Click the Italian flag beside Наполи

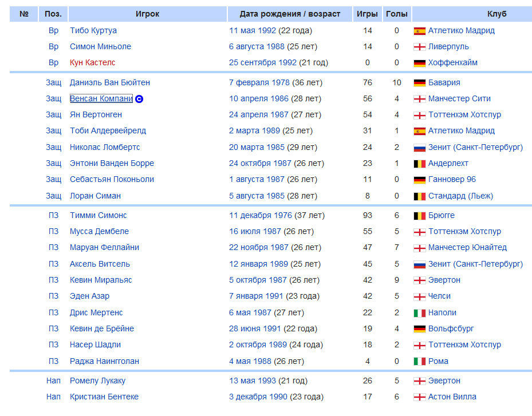coord(420,313)
